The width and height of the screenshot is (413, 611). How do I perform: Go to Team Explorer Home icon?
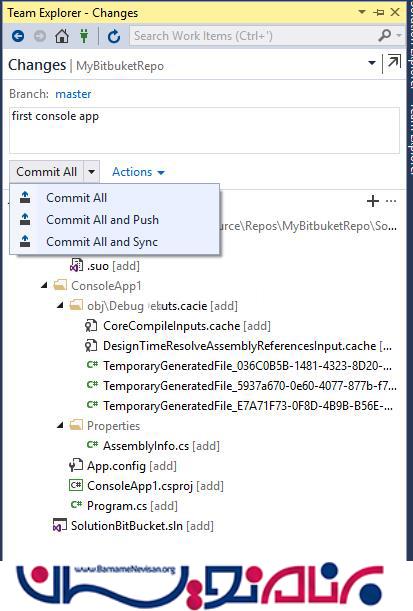(x=62, y=36)
